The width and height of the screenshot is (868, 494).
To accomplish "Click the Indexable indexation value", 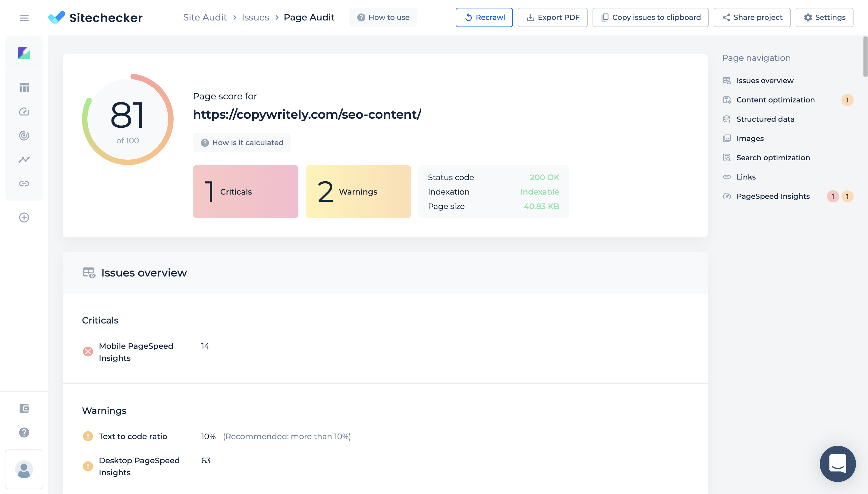I will click(539, 192).
